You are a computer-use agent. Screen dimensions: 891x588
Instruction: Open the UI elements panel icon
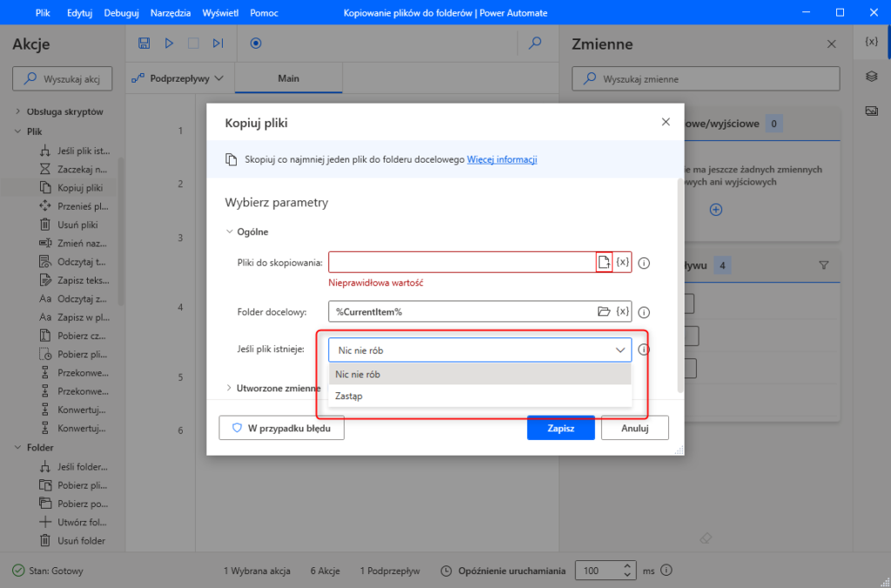tap(870, 77)
